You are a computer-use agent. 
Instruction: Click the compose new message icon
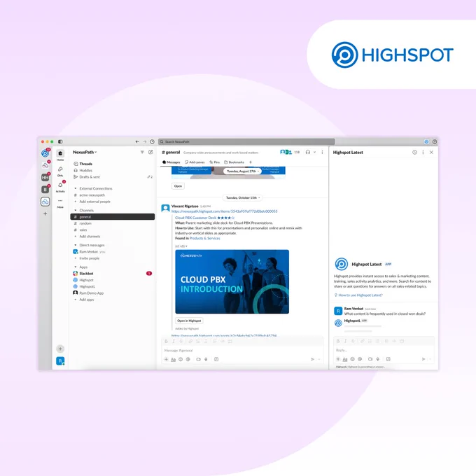coord(150,152)
